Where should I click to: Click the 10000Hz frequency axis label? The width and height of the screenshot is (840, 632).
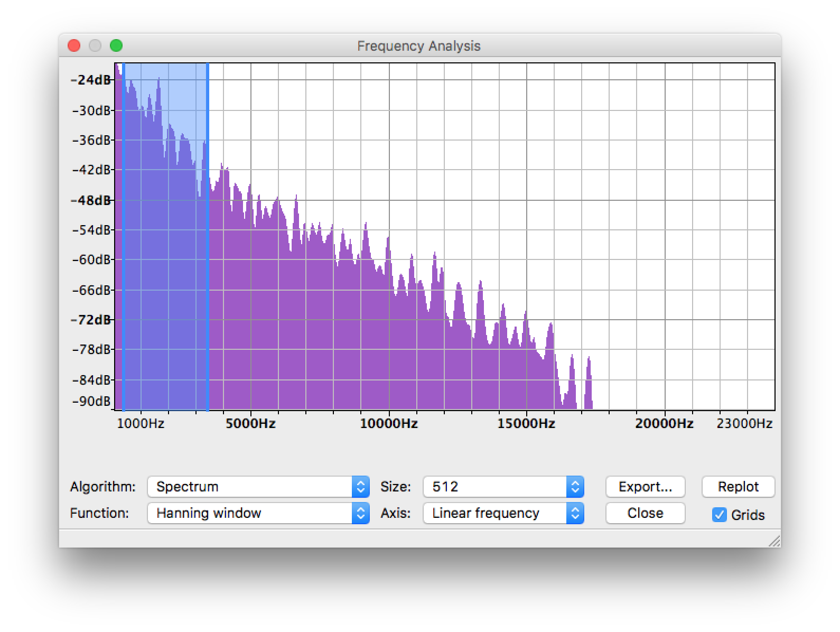389,423
